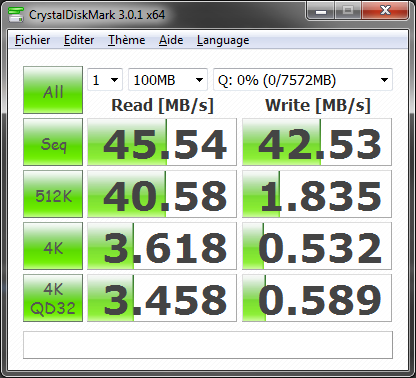Start the 512K benchmark test
The height and width of the screenshot is (378, 416).
[x=53, y=194]
